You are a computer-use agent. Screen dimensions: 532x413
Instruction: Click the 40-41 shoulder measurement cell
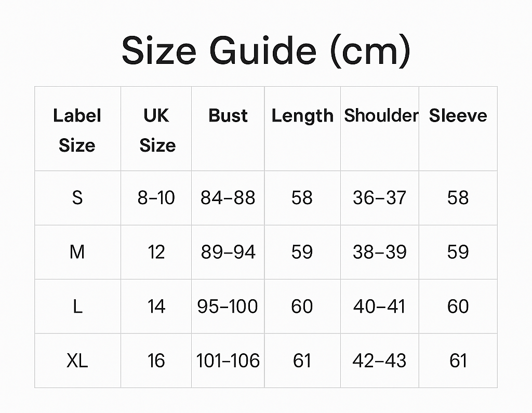(379, 307)
